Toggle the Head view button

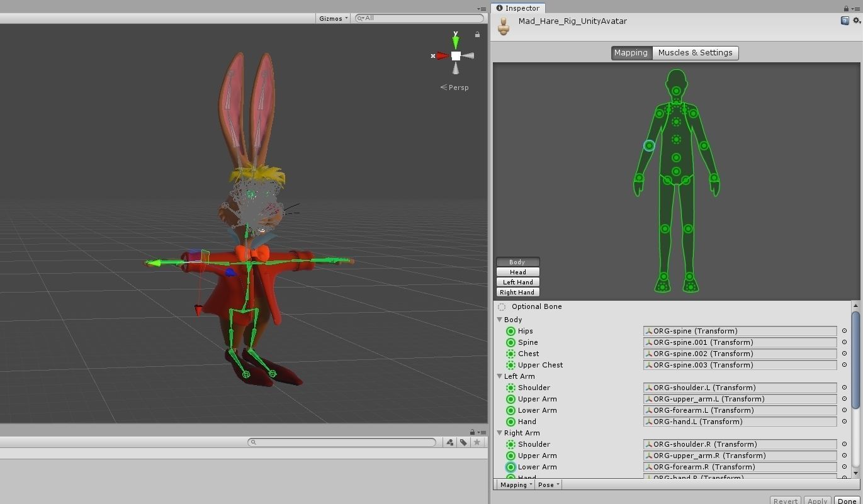coord(517,272)
